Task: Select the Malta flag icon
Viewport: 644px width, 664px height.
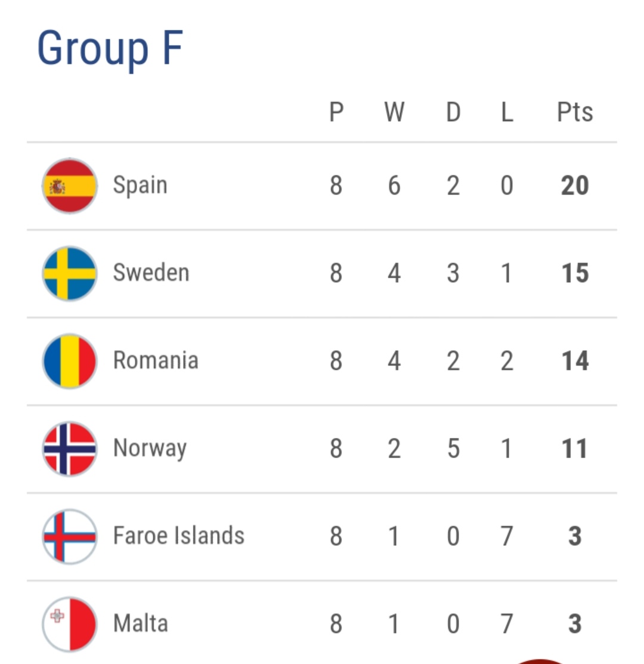Action: 70,624
